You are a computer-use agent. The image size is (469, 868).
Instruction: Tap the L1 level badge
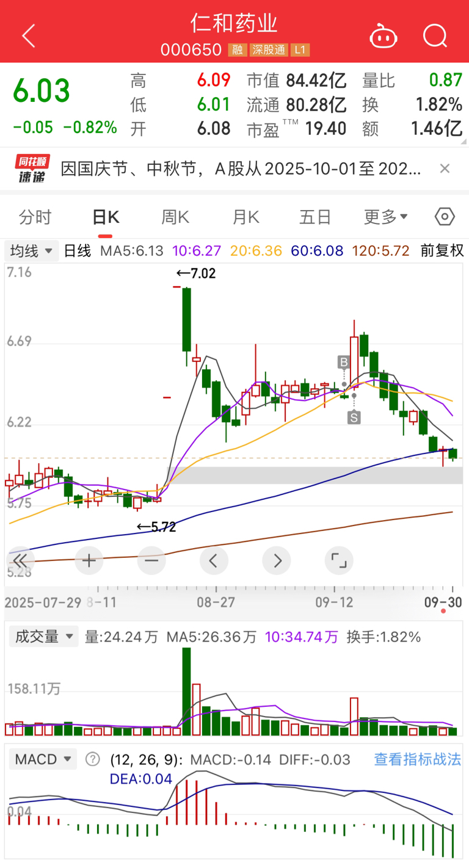point(300,50)
